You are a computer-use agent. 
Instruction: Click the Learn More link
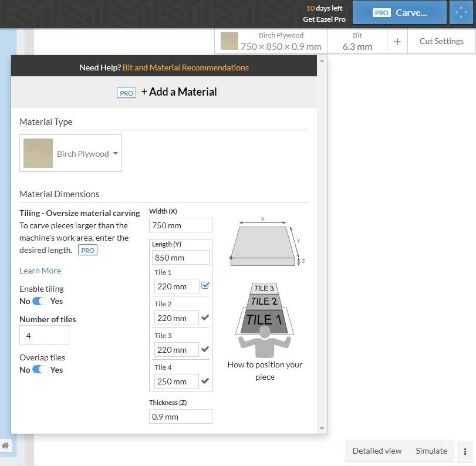point(40,271)
